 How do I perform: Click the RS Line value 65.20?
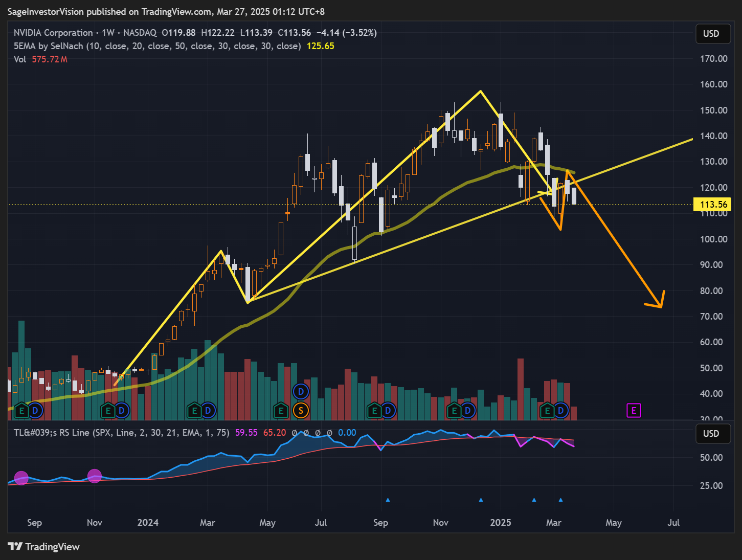(x=275, y=433)
